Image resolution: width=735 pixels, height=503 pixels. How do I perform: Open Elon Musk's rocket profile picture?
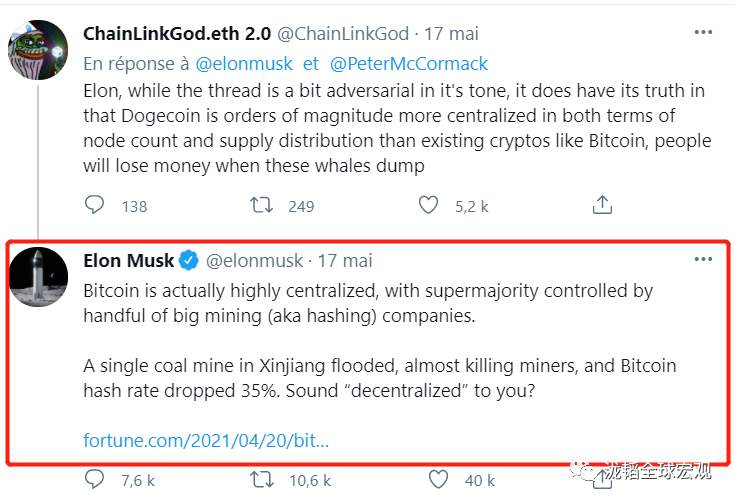click(x=38, y=277)
